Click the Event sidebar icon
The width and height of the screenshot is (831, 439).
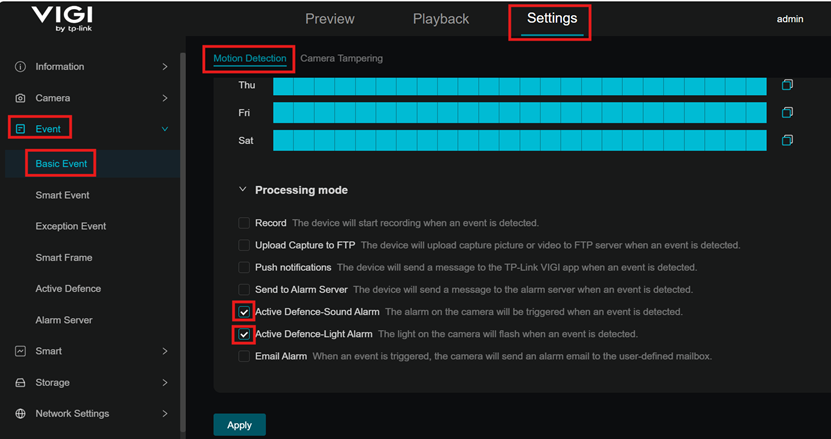tap(20, 129)
